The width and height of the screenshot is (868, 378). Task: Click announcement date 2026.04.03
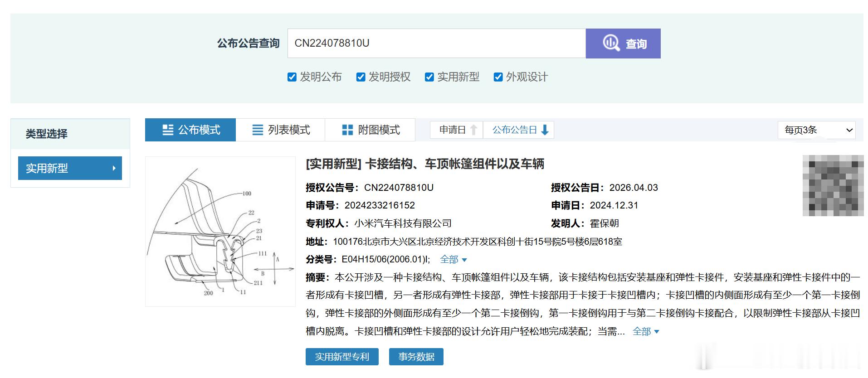(x=634, y=188)
